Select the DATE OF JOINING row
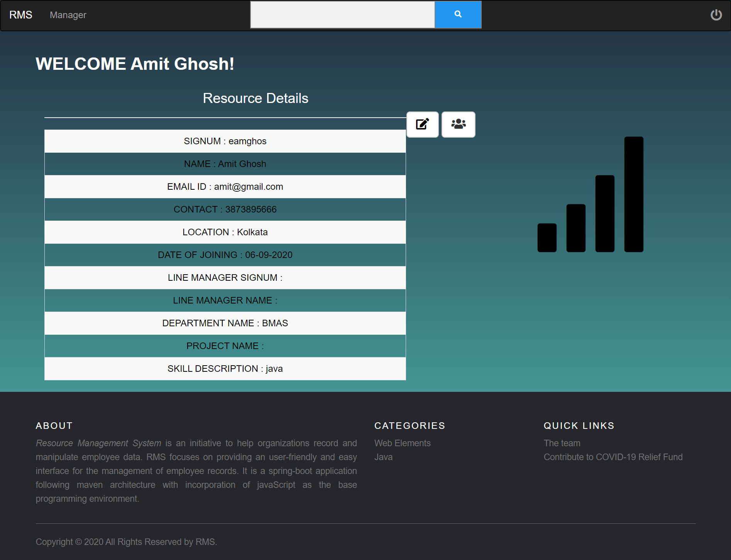 click(x=225, y=255)
